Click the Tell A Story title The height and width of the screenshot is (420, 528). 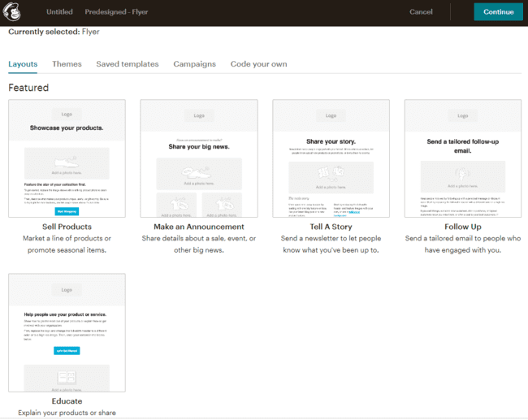[331, 227]
